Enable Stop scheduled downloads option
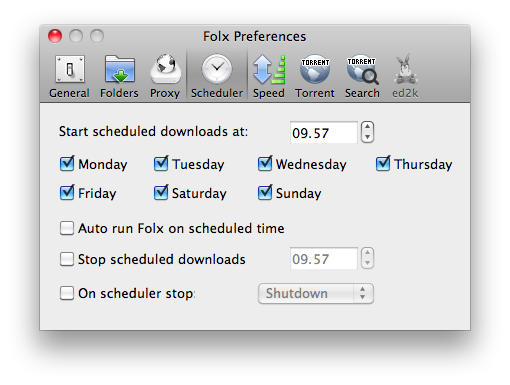This screenshot has width=510, height=385. tap(67, 259)
